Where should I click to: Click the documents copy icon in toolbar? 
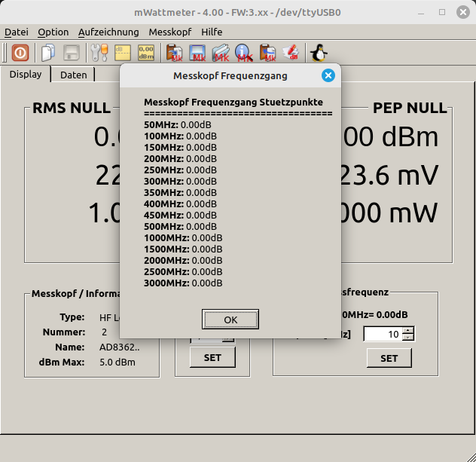coord(48,54)
